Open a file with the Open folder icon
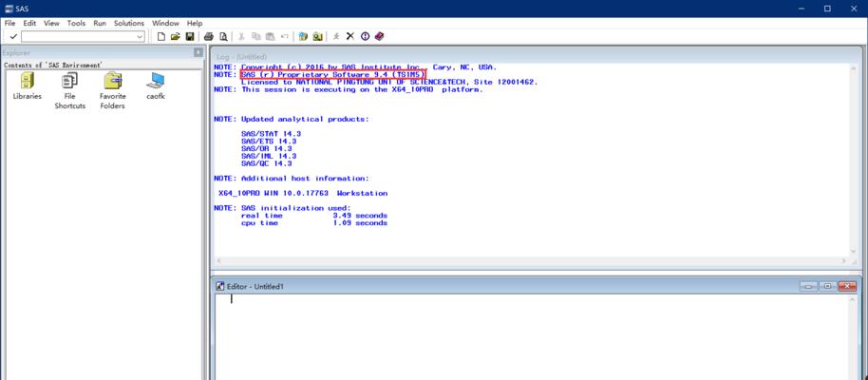This screenshot has width=868, height=380. pyautogui.click(x=175, y=36)
